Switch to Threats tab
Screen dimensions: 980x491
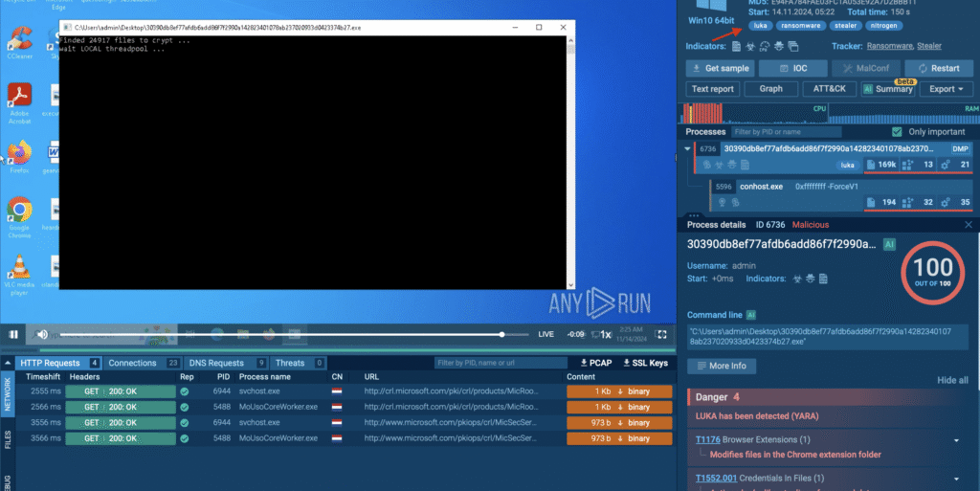pyautogui.click(x=299, y=363)
